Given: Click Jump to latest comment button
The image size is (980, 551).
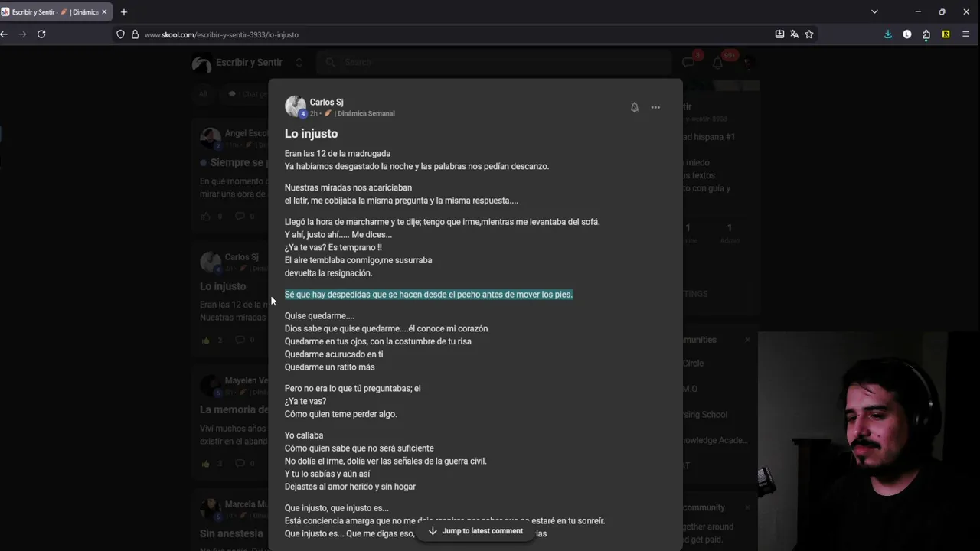Looking at the screenshot, I should point(475,531).
